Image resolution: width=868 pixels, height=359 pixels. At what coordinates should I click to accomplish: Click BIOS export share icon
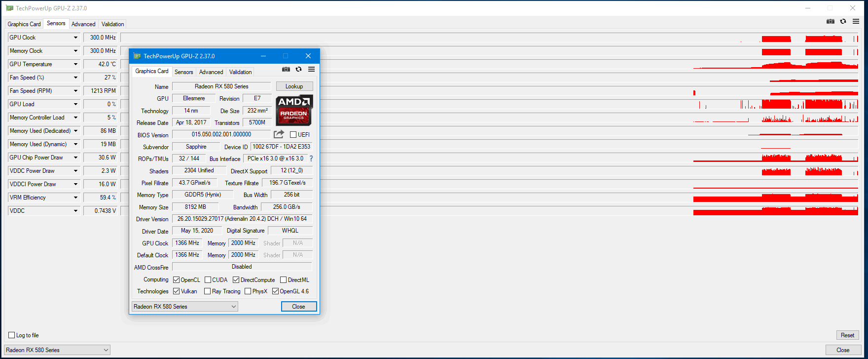(279, 134)
